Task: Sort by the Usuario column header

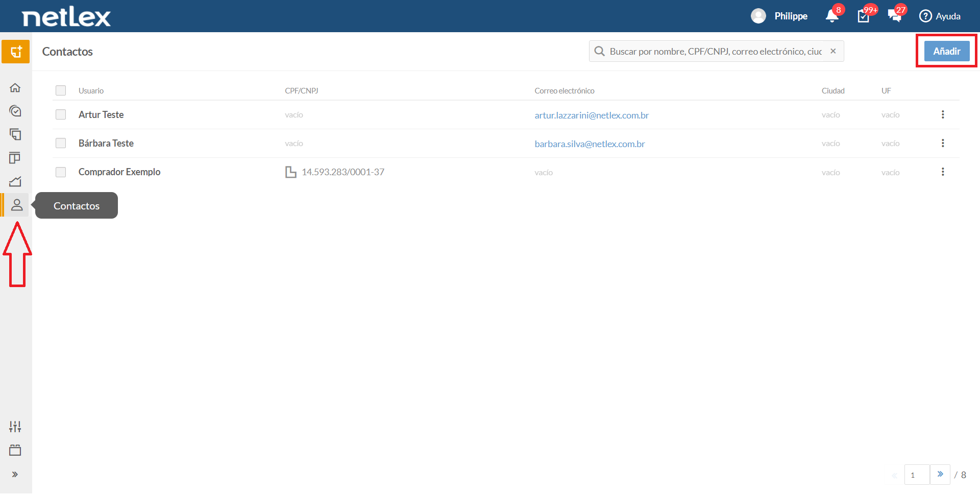Action: pyautogui.click(x=91, y=91)
